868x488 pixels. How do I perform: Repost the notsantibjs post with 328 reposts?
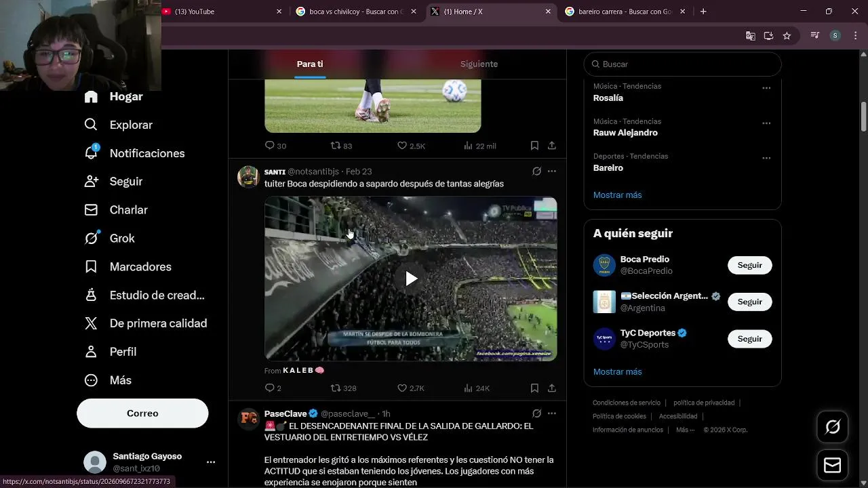click(x=343, y=388)
